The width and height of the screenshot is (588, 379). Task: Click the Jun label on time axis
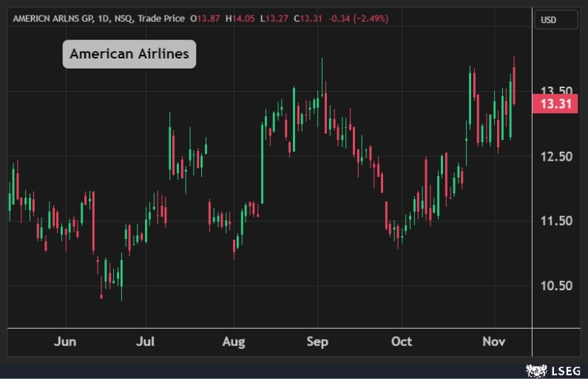coord(66,341)
